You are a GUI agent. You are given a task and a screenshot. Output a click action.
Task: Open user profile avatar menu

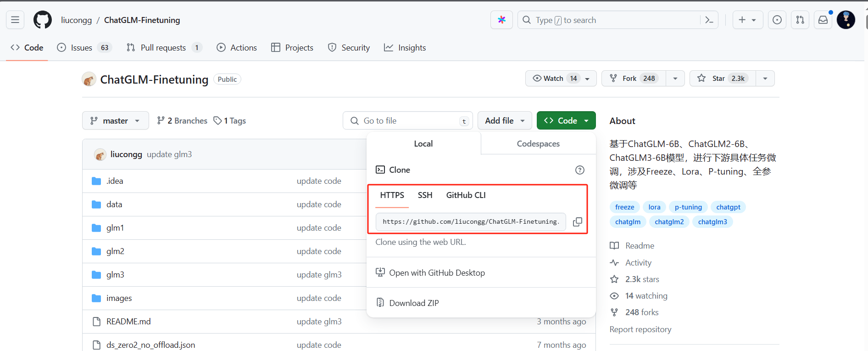point(846,20)
